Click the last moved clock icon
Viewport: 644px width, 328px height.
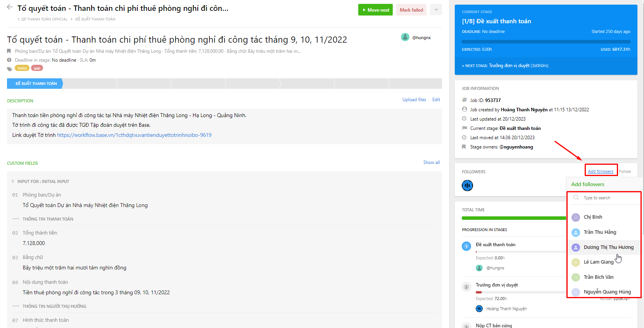click(x=464, y=137)
